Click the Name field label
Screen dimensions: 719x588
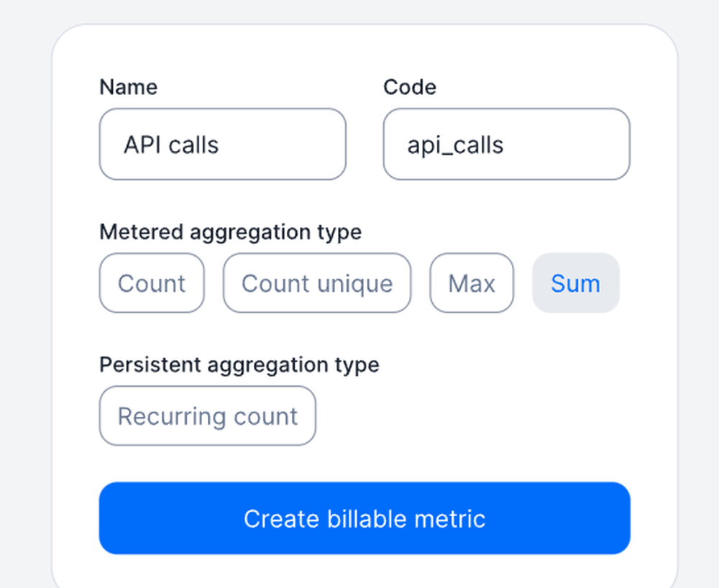coord(128,87)
